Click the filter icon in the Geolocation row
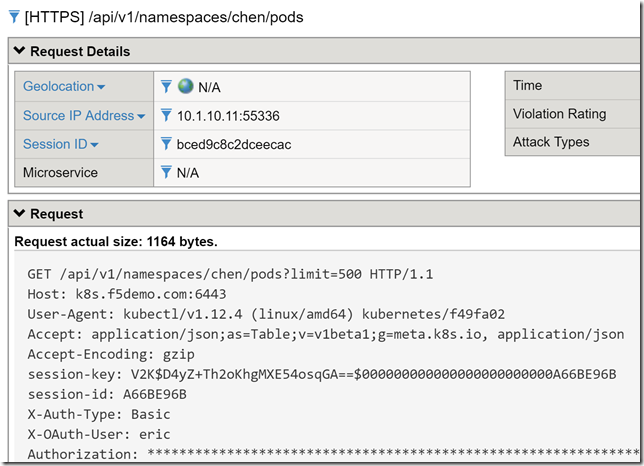The height and width of the screenshot is (466, 644). click(x=167, y=87)
